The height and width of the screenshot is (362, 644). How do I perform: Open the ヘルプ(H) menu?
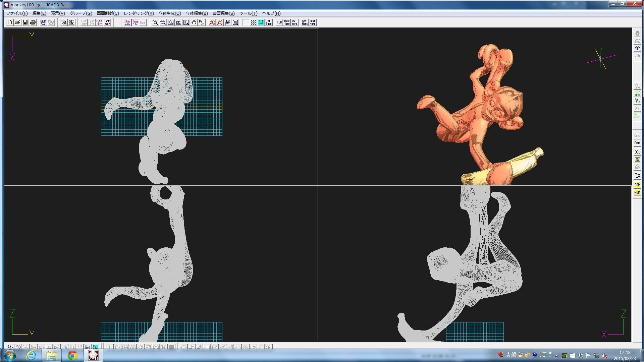(271, 13)
